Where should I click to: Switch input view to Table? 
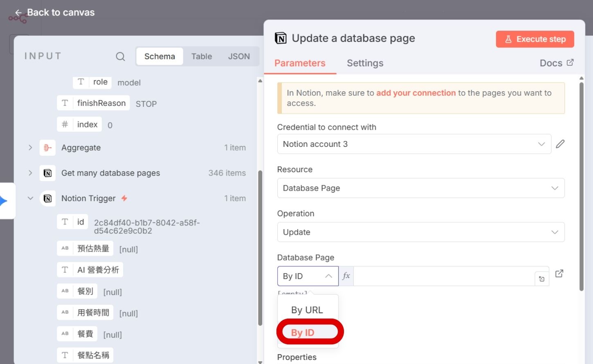click(x=202, y=56)
